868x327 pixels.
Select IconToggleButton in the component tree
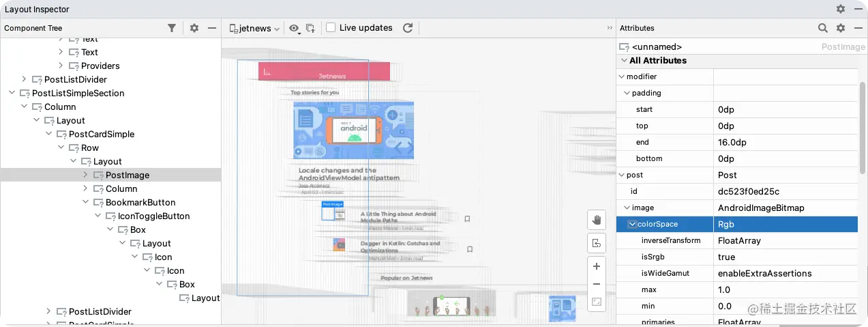click(x=154, y=216)
